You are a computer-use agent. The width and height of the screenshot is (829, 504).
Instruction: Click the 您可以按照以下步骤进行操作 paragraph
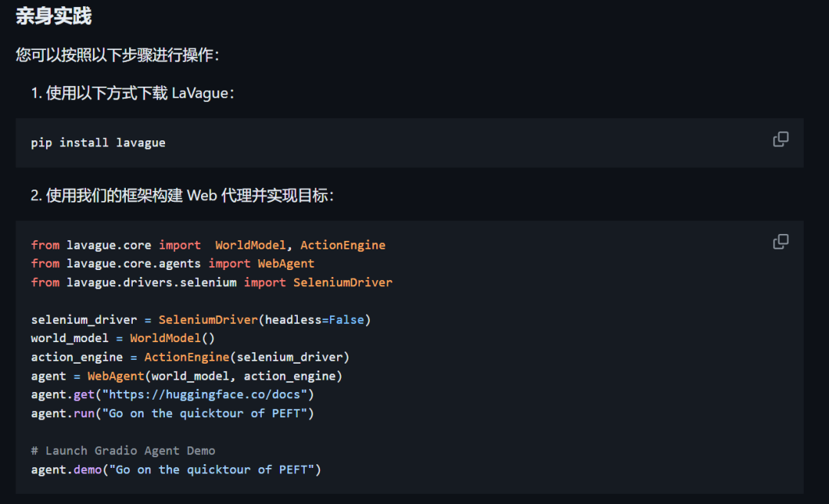117,55
